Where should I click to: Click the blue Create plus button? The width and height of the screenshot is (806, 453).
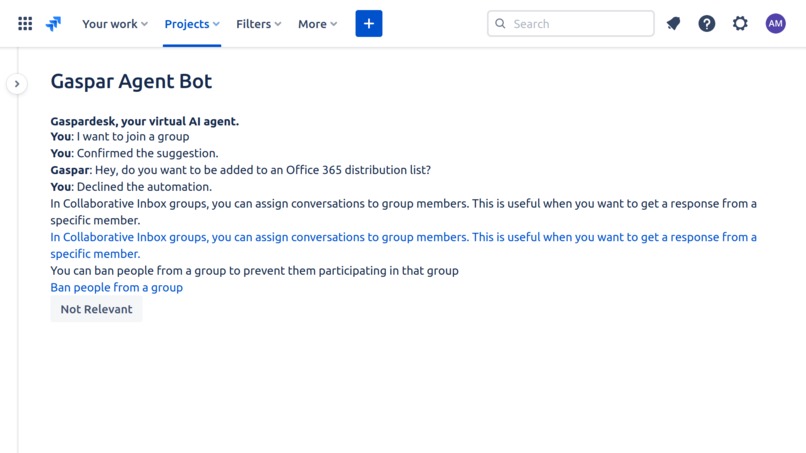(x=369, y=24)
